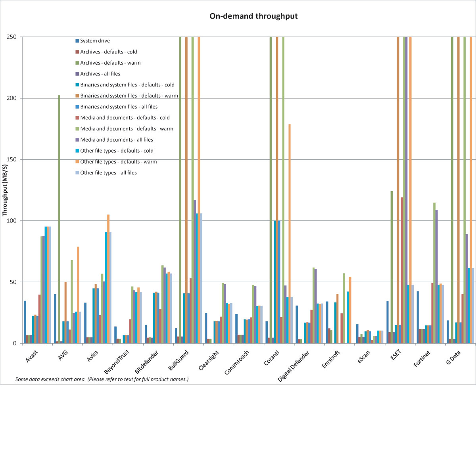Click Binaries and system files - all files label

119,107
